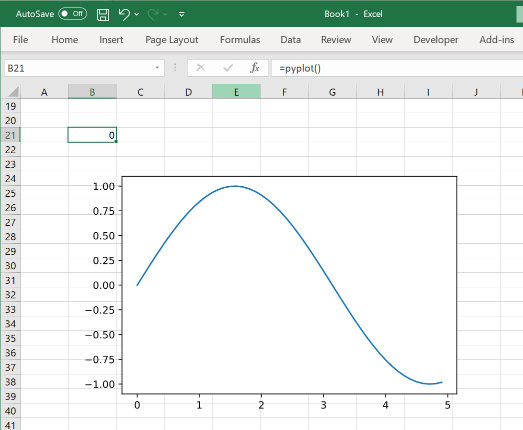The height and width of the screenshot is (430, 523).
Task: Click the Select All corner triangle
Action: click(13, 92)
